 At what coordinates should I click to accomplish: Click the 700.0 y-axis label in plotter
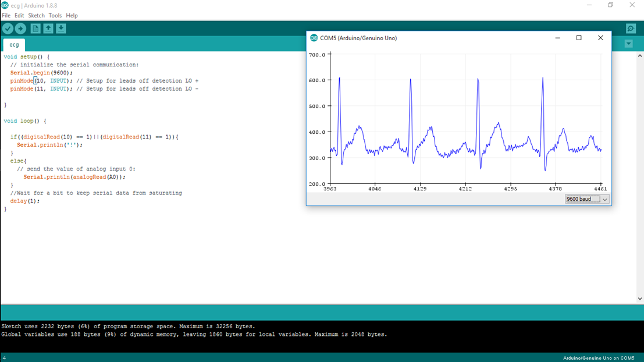pyautogui.click(x=317, y=55)
